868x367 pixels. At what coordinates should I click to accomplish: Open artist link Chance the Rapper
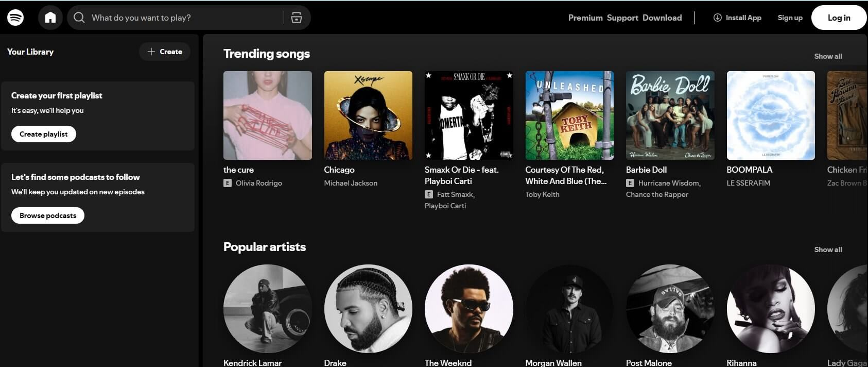click(x=657, y=194)
